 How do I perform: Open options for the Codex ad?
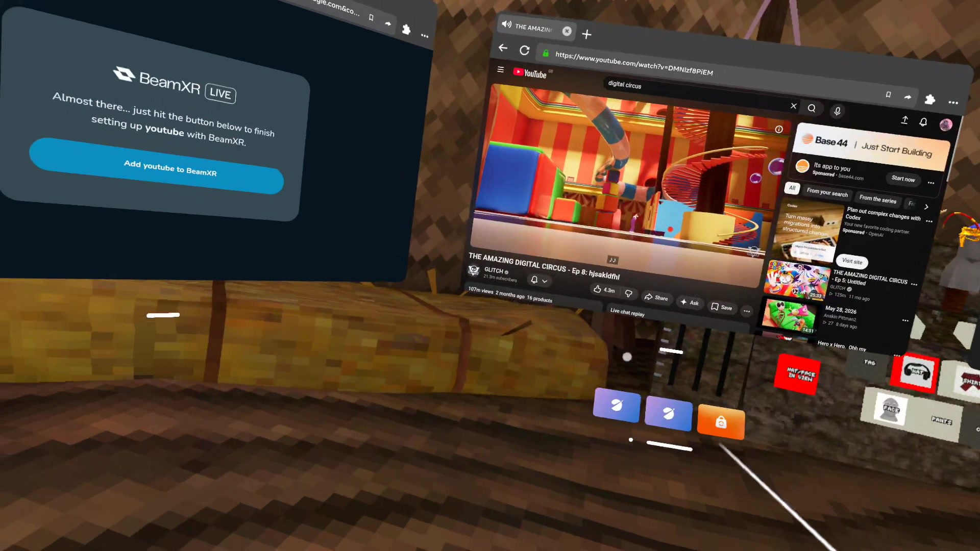point(929,221)
